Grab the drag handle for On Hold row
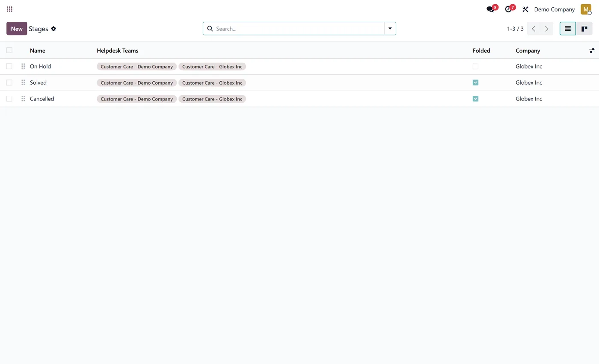The image size is (599, 364). [23, 66]
